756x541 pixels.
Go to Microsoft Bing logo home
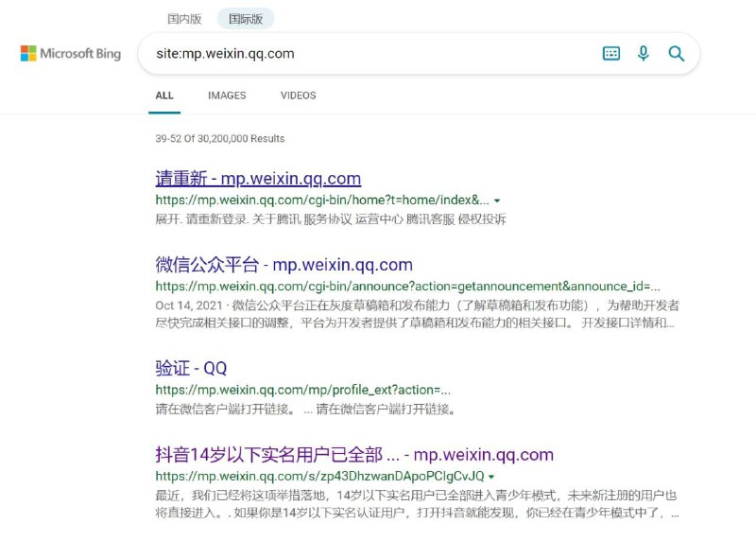(x=71, y=53)
